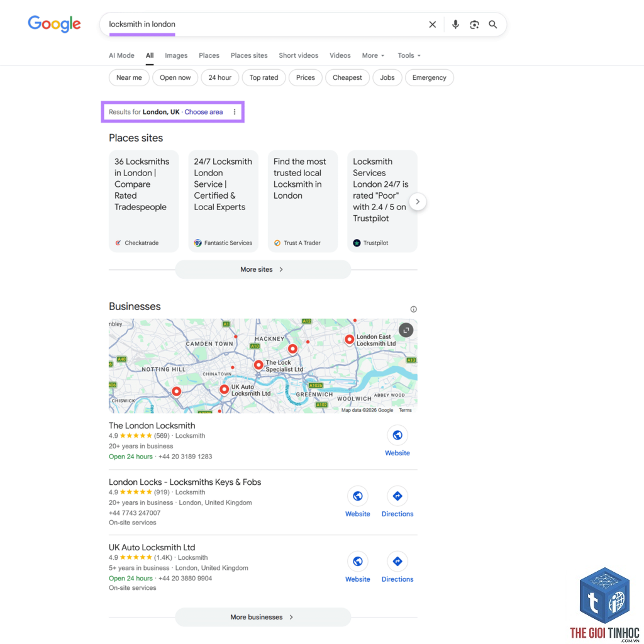
Task: Select the map pin near Chiswick
Action: point(176,391)
